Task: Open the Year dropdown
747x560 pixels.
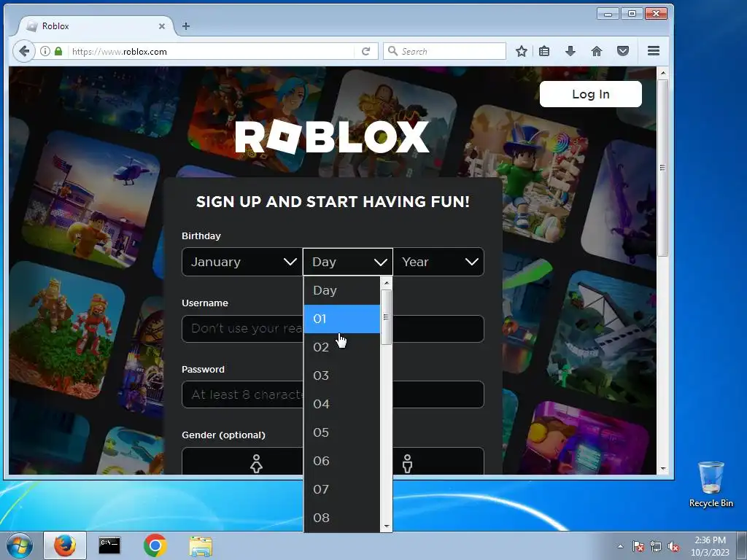Action: 438,262
